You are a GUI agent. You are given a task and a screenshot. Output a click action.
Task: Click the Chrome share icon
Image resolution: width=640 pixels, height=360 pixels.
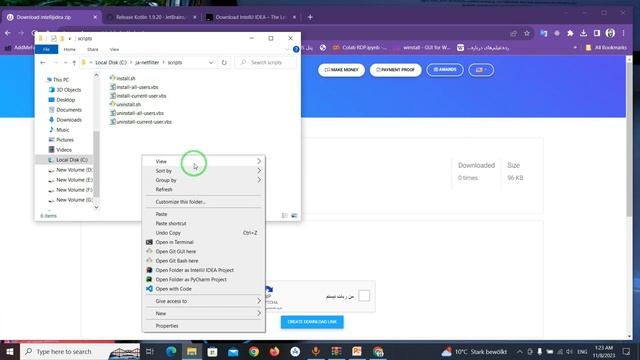513,33
